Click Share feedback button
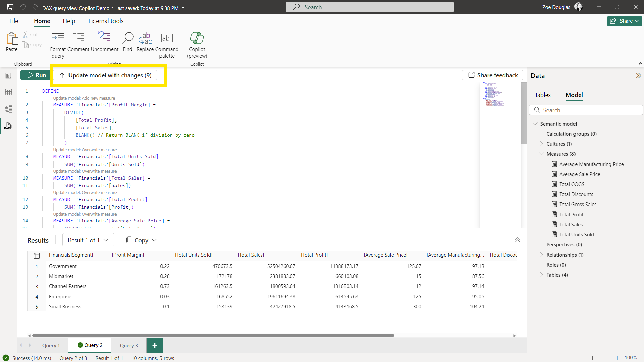This screenshot has width=644, height=362. click(493, 75)
